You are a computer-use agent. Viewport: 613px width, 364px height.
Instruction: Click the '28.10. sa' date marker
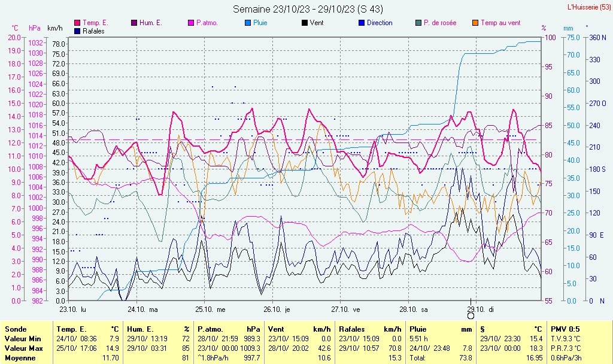pos(414,310)
